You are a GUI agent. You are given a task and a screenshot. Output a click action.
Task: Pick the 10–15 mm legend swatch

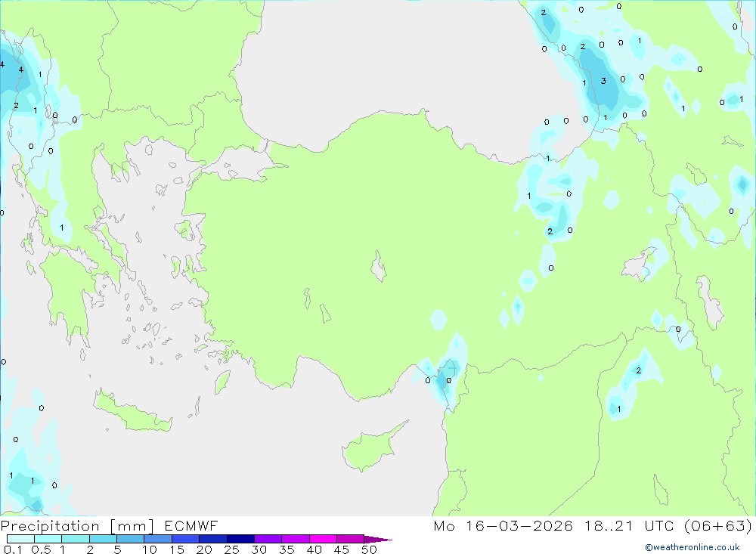coord(158,539)
